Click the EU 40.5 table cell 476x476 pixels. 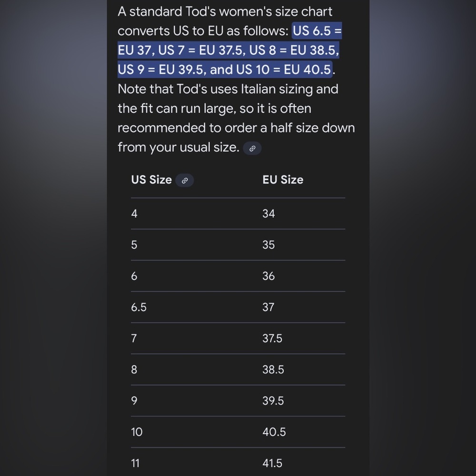(274, 432)
